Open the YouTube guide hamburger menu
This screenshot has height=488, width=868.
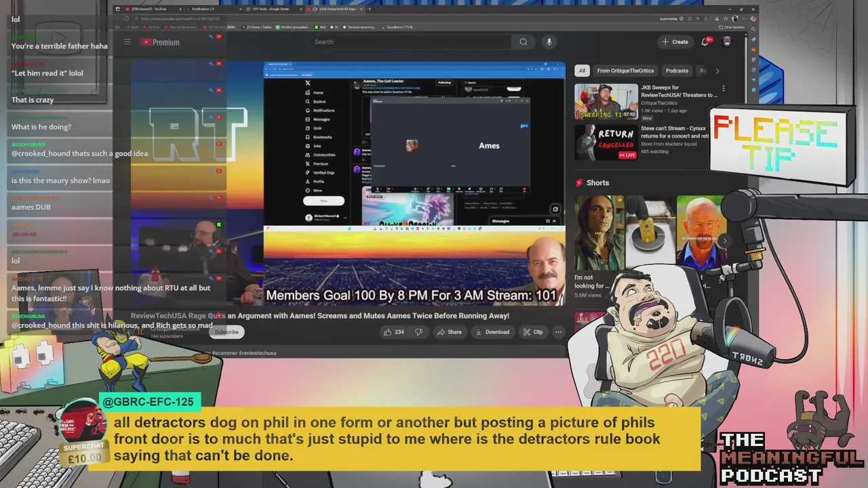[x=127, y=42]
